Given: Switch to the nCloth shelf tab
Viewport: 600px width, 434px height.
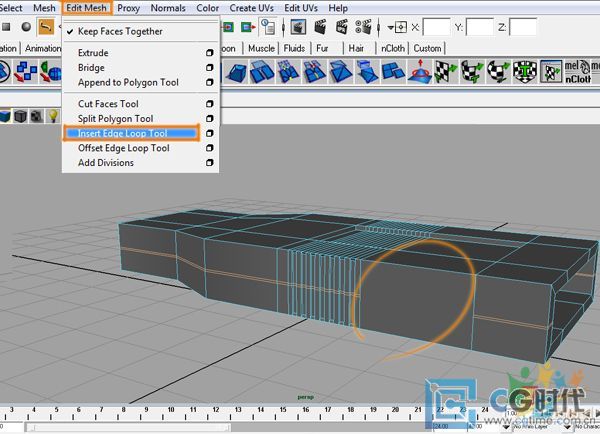Looking at the screenshot, I should click(x=393, y=49).
